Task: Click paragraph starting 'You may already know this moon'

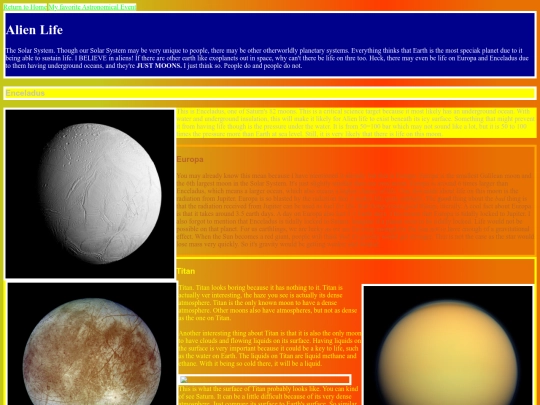Action: (355, 210)
